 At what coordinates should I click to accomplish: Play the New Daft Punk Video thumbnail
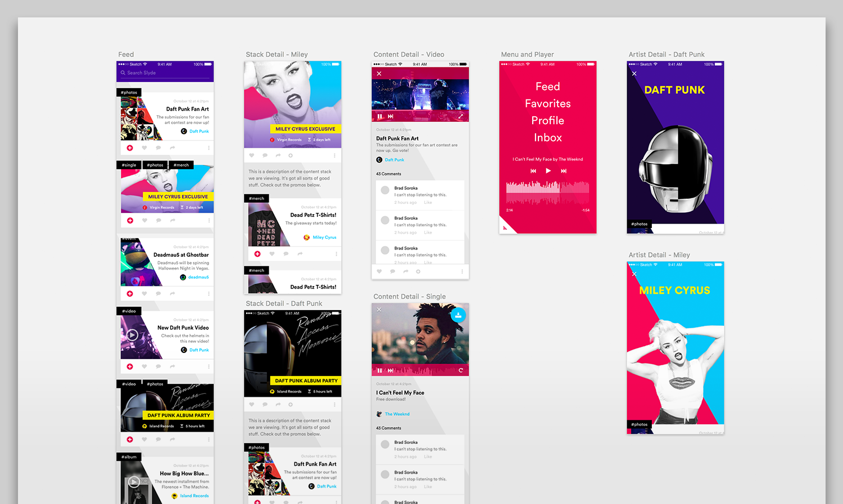(132, 335)
